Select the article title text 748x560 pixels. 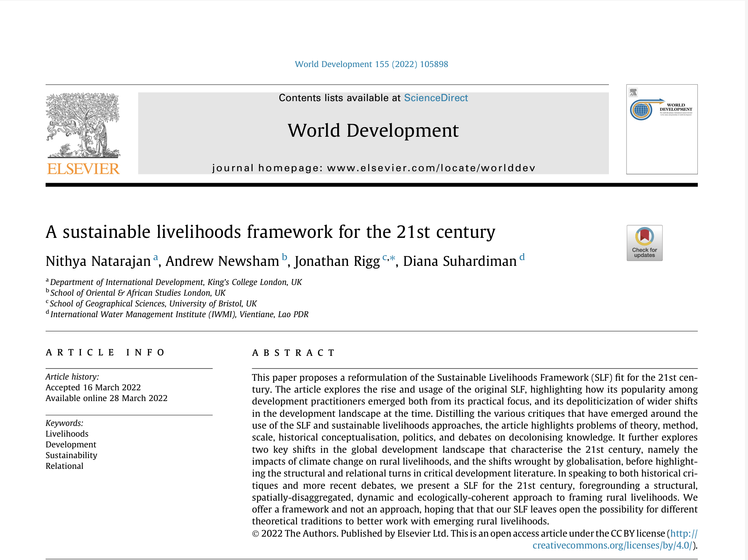(x=271, y=231)
